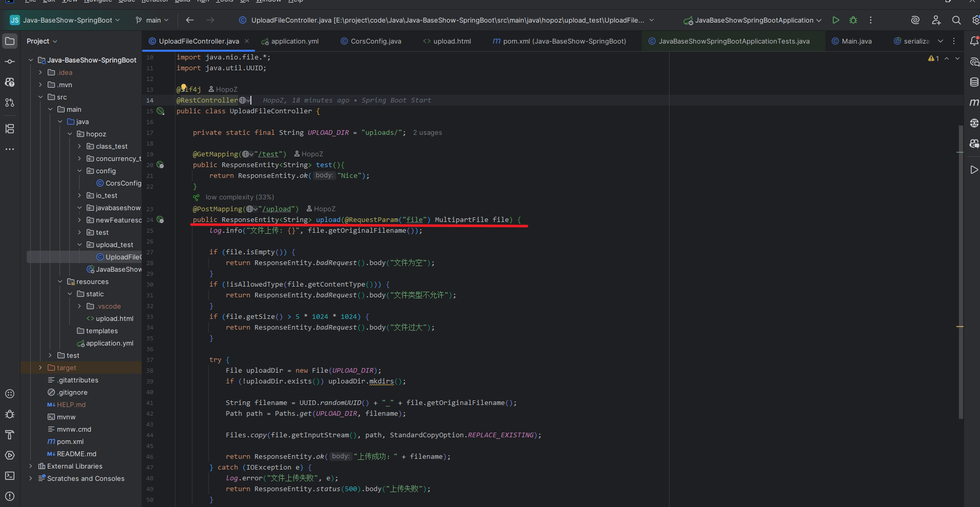Open the main branch dropdown
The image size is (980, 507).
(x=152, y=20)
